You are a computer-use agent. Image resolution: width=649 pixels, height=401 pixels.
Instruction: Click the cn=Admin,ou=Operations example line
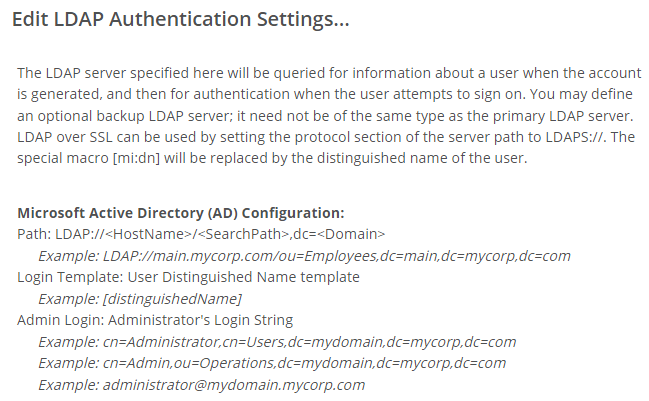272,363
